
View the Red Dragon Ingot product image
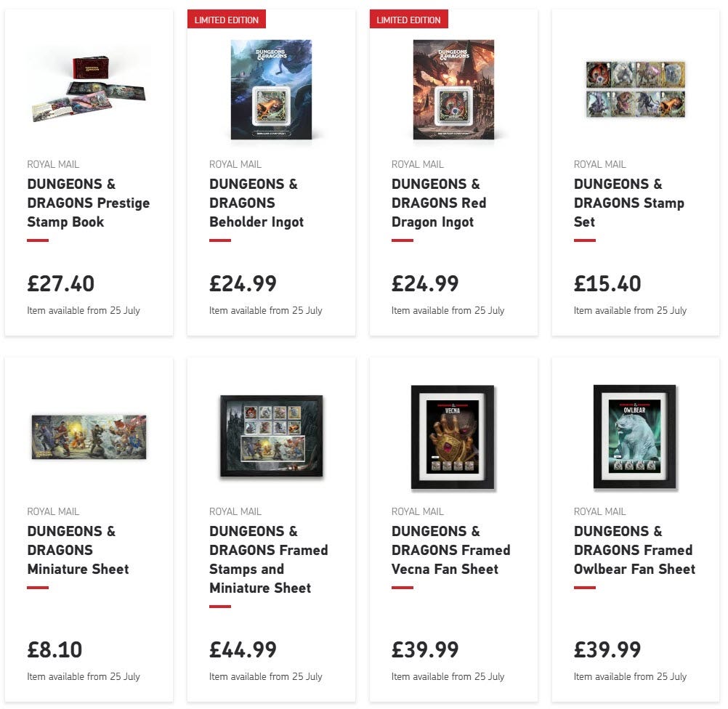(453, 89)
